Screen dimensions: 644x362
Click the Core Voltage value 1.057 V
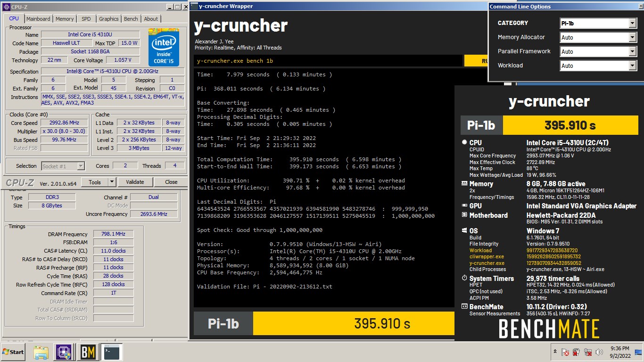coord(123,60)
